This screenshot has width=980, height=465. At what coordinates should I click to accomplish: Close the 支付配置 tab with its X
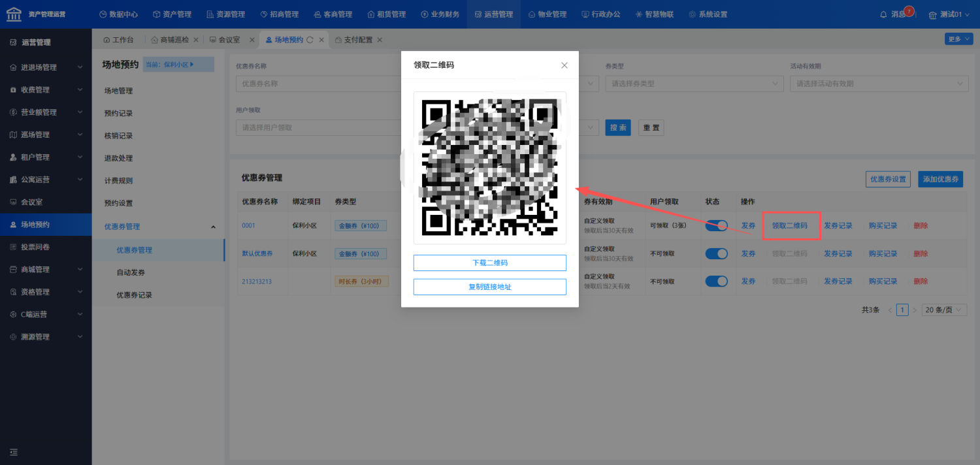point(380,40)
